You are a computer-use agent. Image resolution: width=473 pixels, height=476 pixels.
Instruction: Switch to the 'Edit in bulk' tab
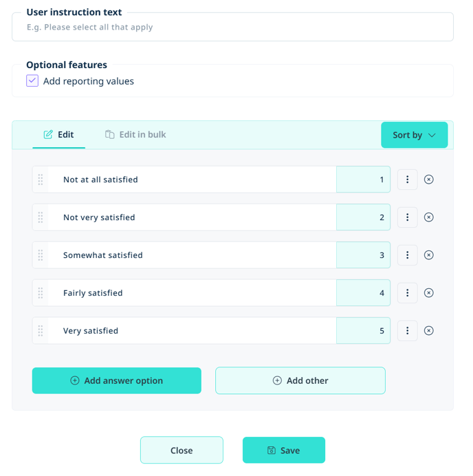pyautogui.click(x=135, y=135)
